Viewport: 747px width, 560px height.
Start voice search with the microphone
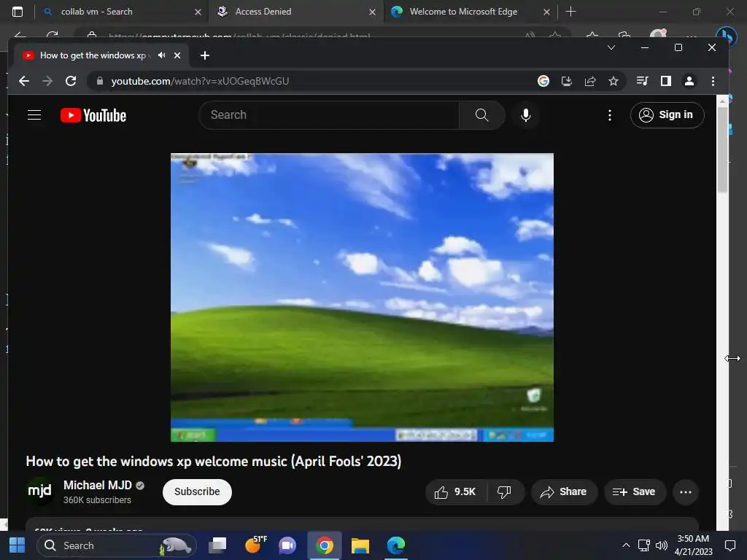pyautogui.click(x=525, y=114)
